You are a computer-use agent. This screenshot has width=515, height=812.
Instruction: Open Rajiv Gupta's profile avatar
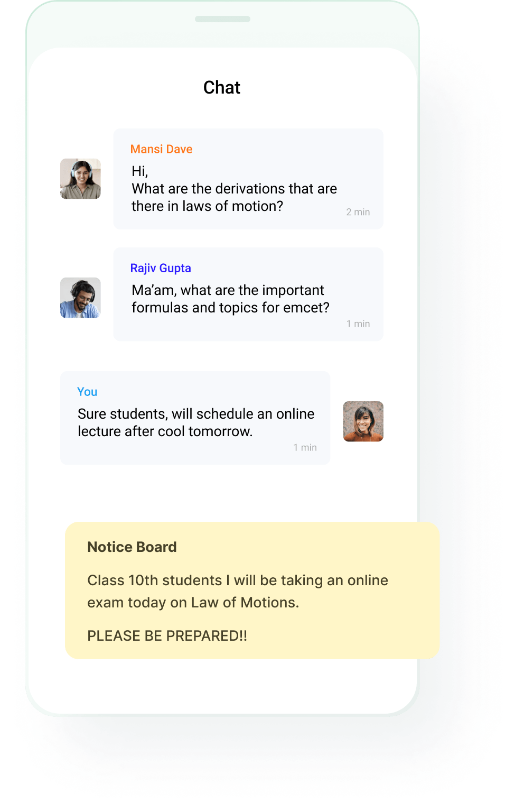coord(80,298)
